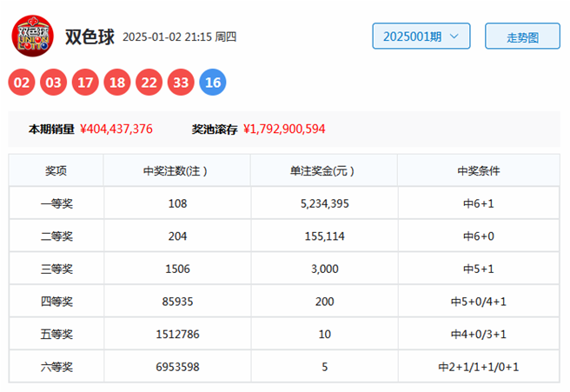Viewport: 570px width, 392px height.
Task: Click the 中5+1 condition cell
Action: pyautogui.click(x=479, y=269)
